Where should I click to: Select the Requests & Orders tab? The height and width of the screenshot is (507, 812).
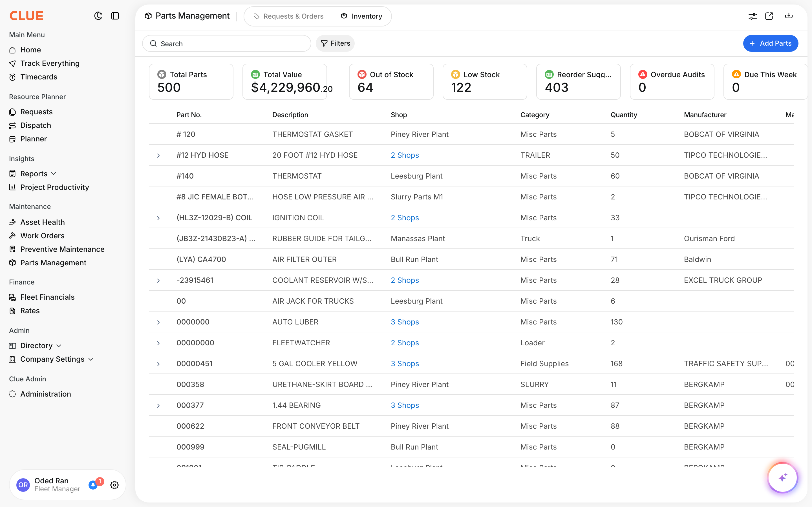tap(288, 16)
